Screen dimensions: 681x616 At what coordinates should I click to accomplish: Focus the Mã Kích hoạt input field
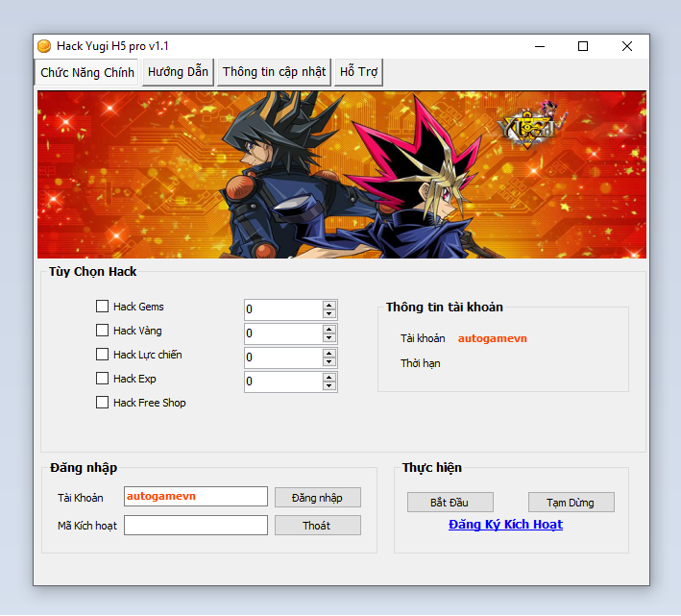(x=196, y=526)
